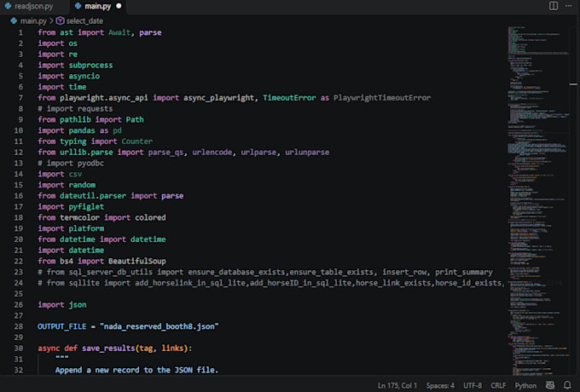Viewport: 580px width, 392px height.
Task: Click the unsaved-changes dot on main.py tab
Action: 119,6
